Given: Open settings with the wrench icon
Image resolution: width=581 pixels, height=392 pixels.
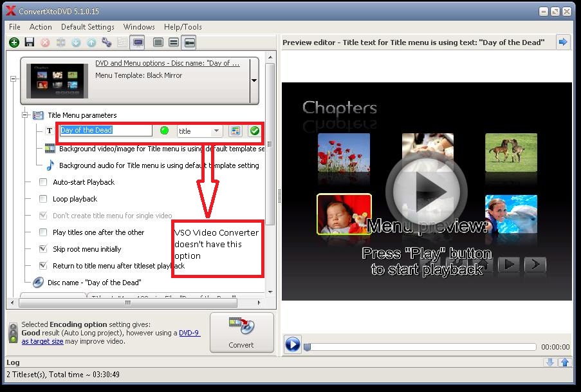Looking at the screenshot, I should coord(107,42).
